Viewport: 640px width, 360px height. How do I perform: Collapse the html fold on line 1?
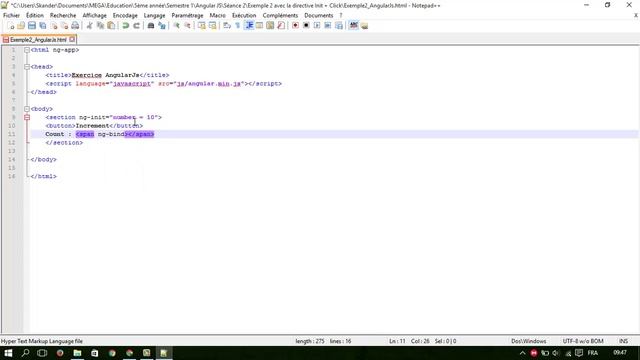tap(27, 50)
